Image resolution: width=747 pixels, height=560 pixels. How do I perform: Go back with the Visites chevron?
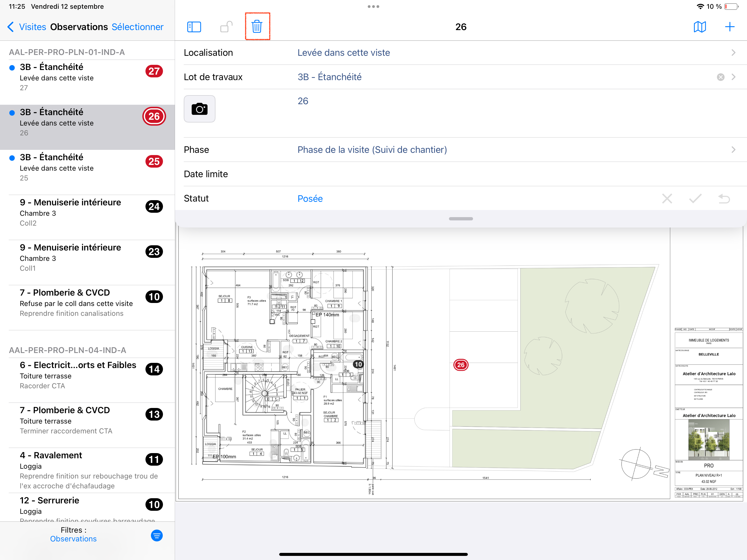11,27
